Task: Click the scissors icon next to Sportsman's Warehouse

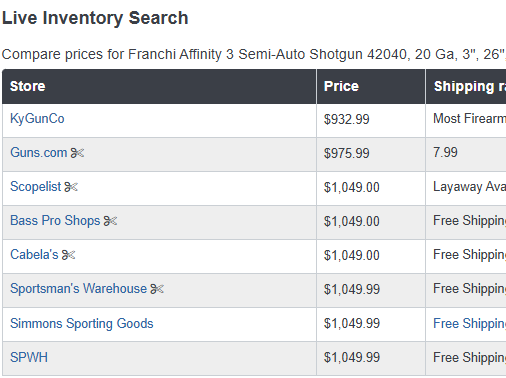Action: pyautogui.click(x=157, y=289)
